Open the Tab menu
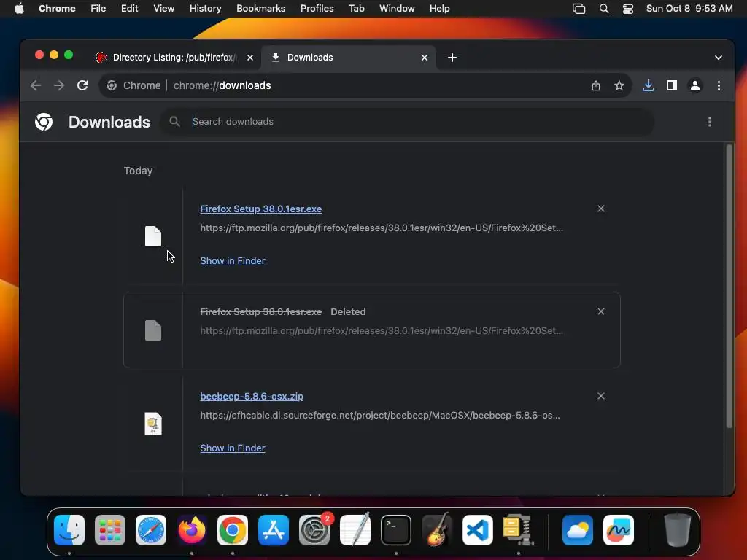Image resolution: width=747 pixels, height=560 pixels. [x=356, y=8]
